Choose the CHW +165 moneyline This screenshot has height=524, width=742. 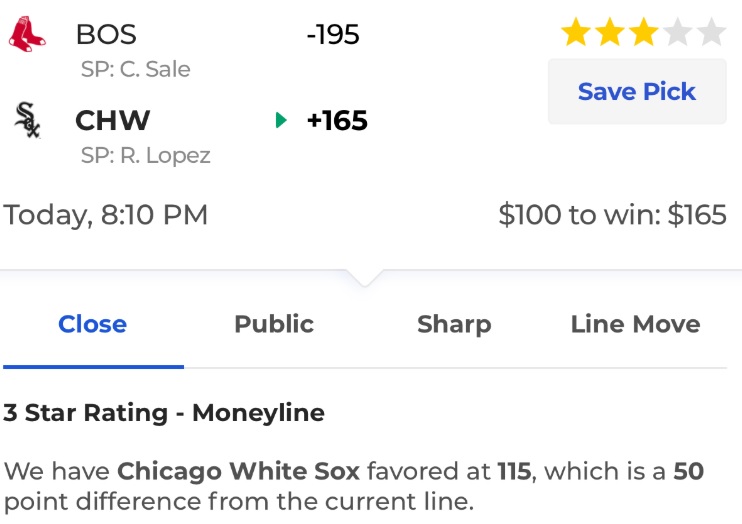click(x=337, y=120)
